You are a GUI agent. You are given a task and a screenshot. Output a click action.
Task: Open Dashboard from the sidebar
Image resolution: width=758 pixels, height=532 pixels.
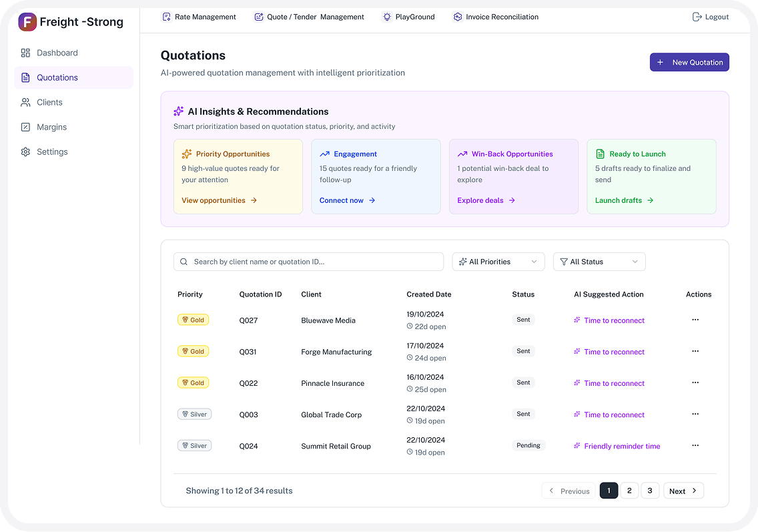click(x=57, y=53)
